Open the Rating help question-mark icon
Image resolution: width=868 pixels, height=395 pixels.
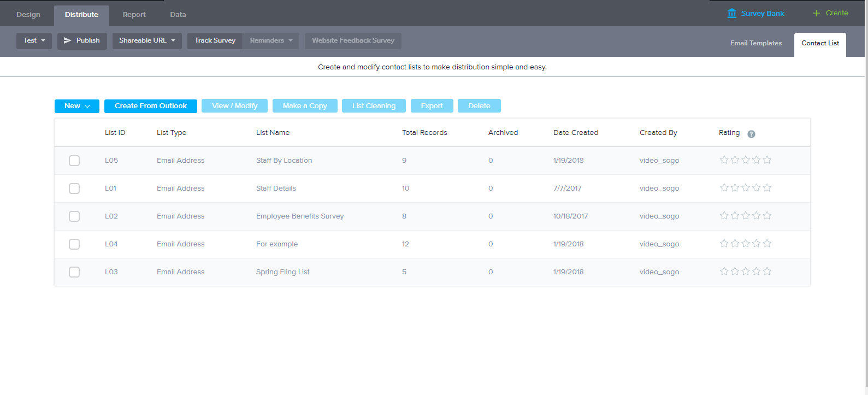click(751, 134)
